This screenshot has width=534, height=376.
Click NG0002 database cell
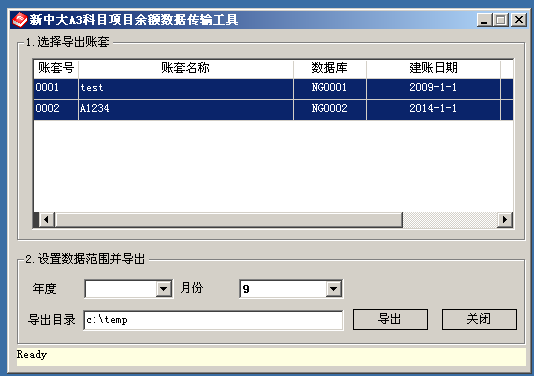(x=330, y=110)
